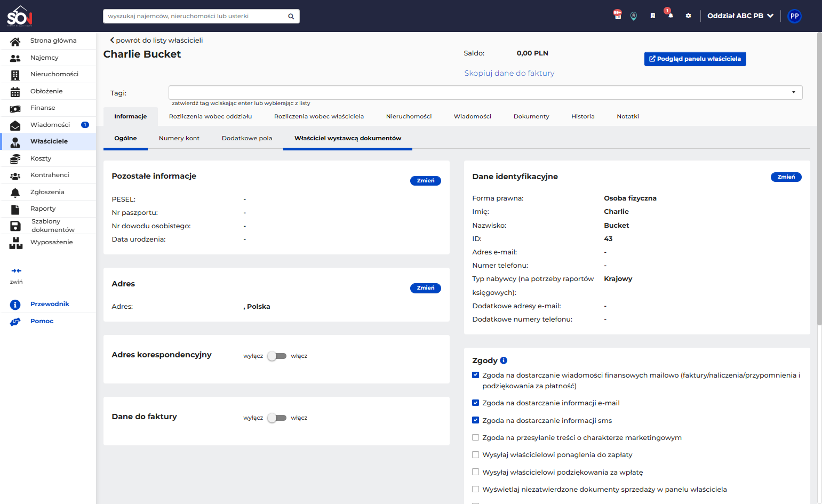
Task: Check Wysyłaj właścicielowi ponaglenia do zapłaty
Action: (476, 455)
